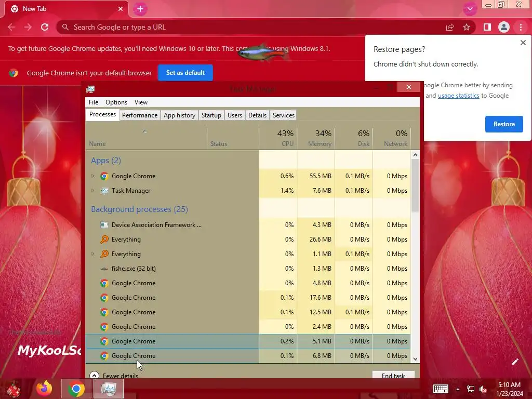Image resolution: width=532 pixels, height=399 pixels.
Task: Reload the page with the refresh icon
Action: (45, 27)
